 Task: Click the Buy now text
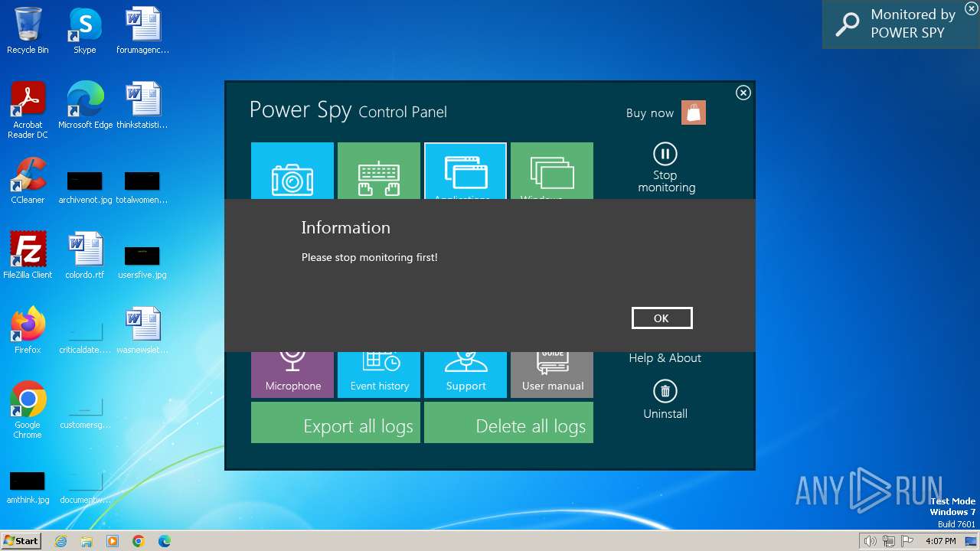click(649, 113)
